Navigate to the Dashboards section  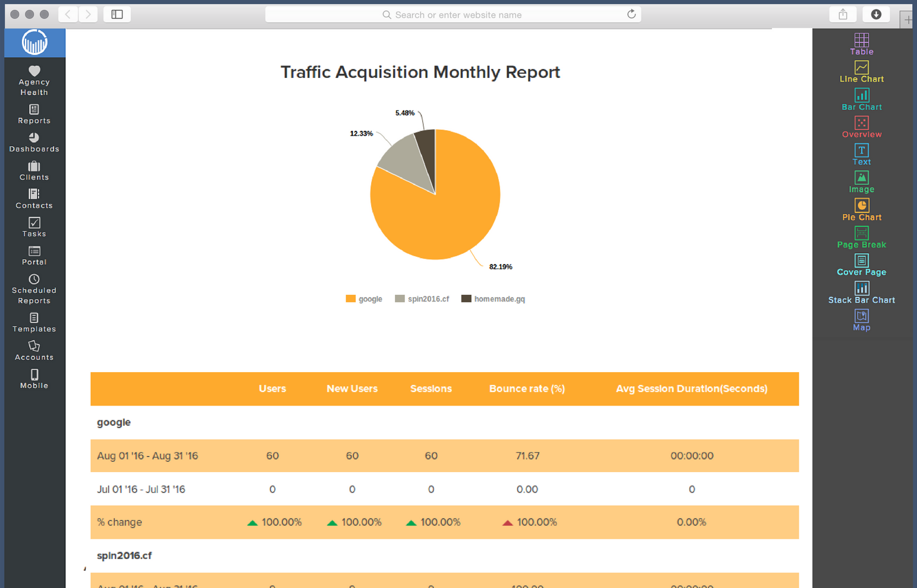(34, 143)
